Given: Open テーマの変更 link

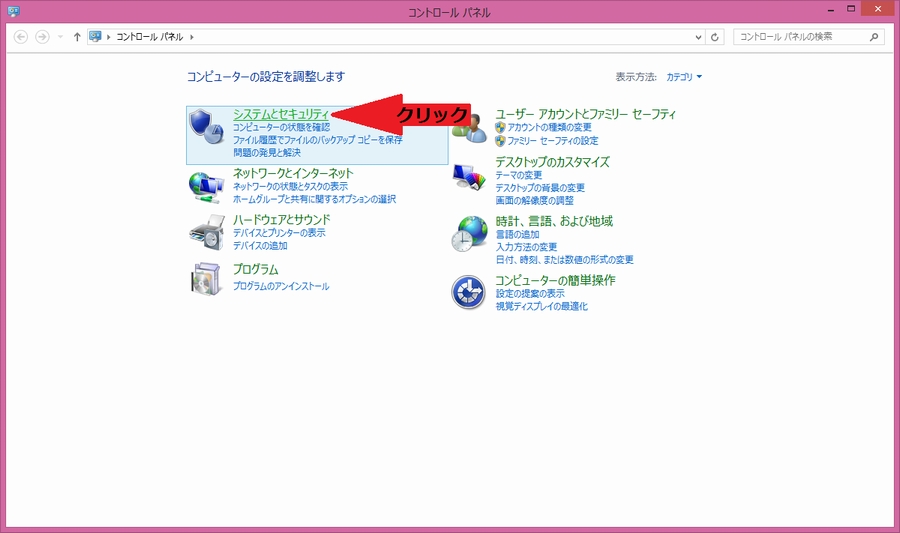Looking at the screenshot, I should click(519, 175).
